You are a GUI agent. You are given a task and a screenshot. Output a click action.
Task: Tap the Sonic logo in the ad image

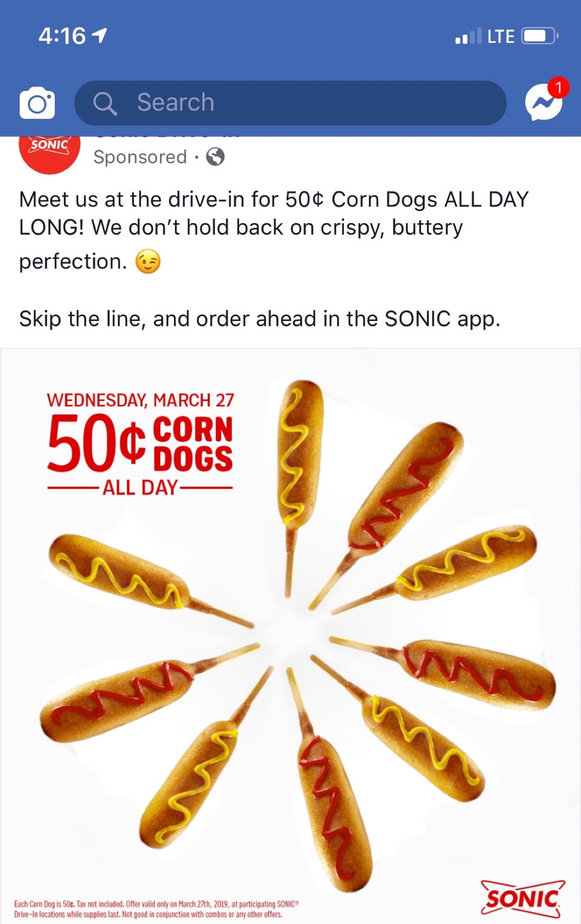[x=523, y=899]
